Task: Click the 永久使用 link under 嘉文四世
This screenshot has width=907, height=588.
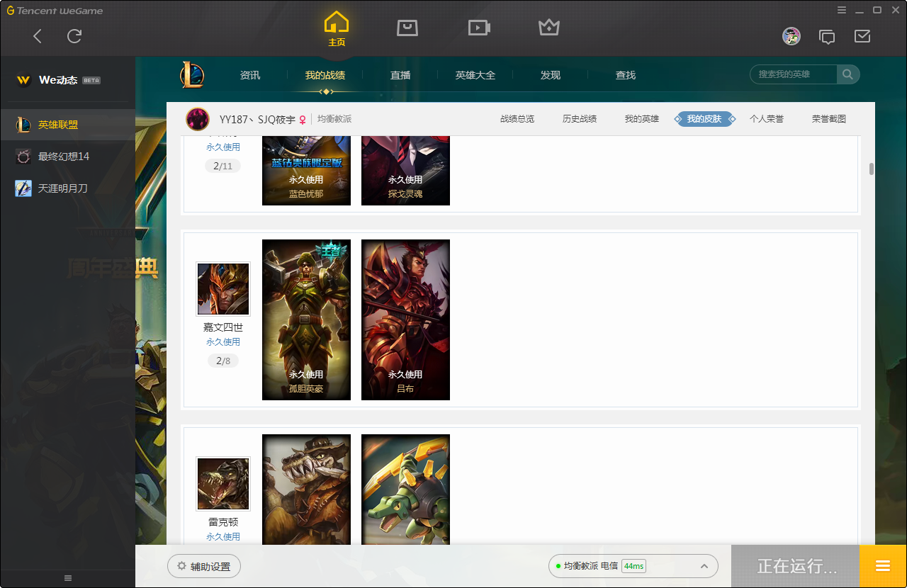Action: (x=223, y=342)
